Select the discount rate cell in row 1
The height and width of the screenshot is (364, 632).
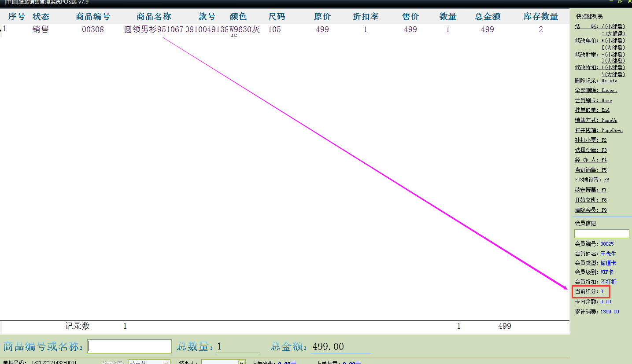click(366, 29)
